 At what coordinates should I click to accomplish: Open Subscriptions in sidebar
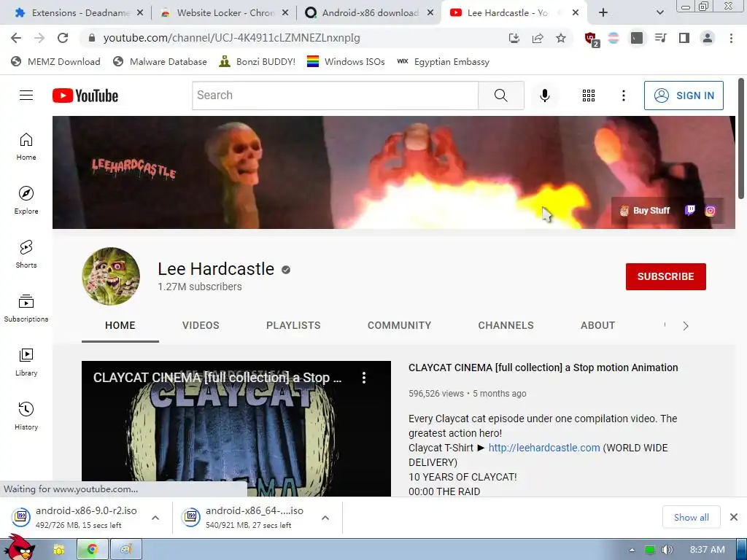tap(26, 308)
